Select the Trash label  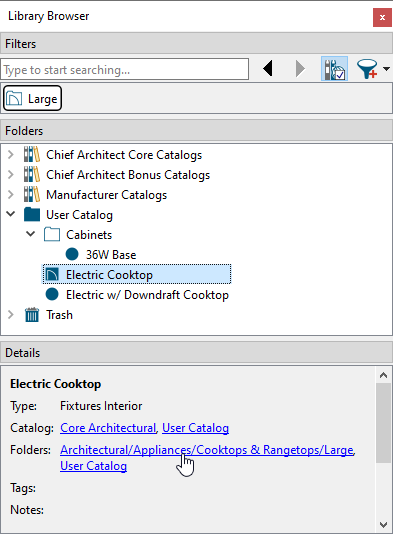coord(60,315)
